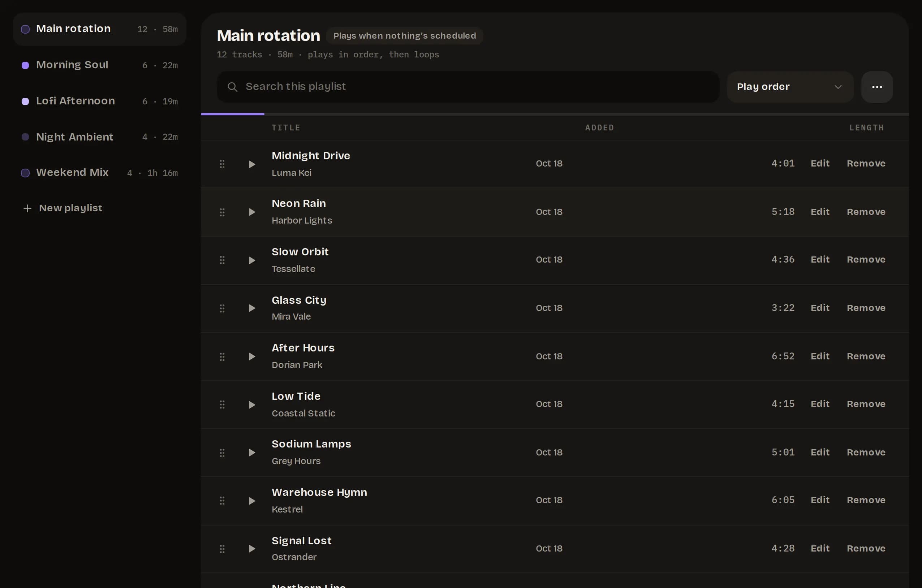Click drag handle for Neon Rain
Viewport: 922px width, 588px height.
(x=222, y=212)
